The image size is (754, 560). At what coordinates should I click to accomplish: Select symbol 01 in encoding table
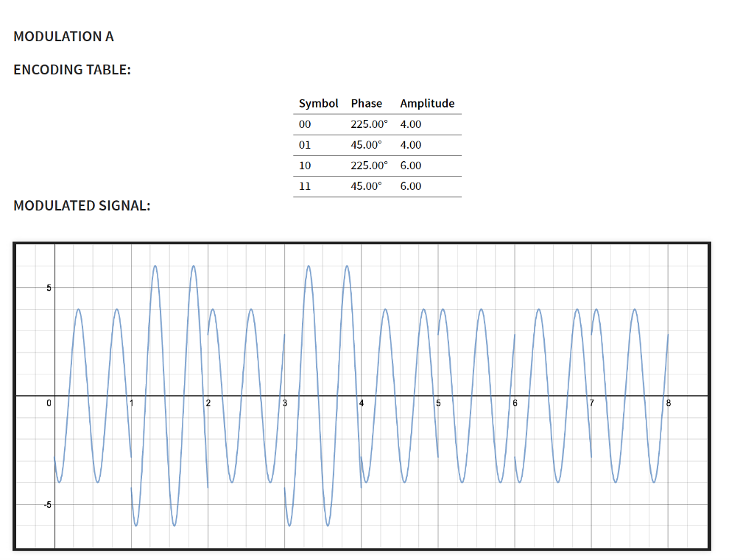305,145
